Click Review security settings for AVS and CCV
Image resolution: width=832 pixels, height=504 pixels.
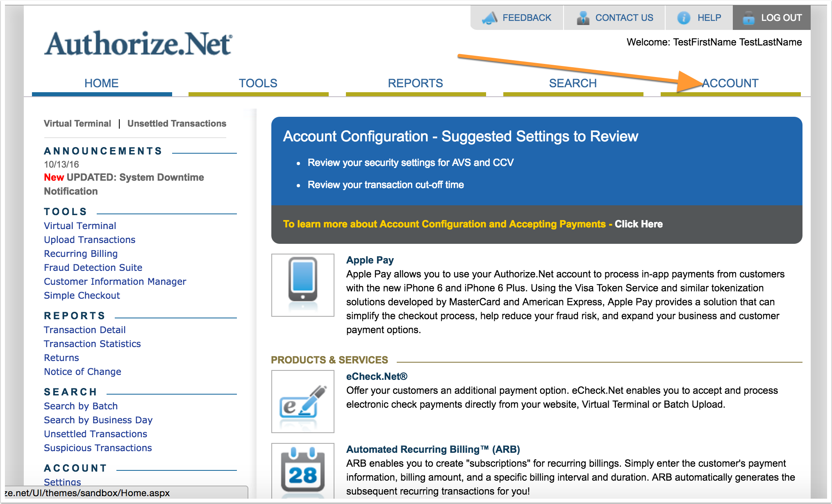coord(411,163)
